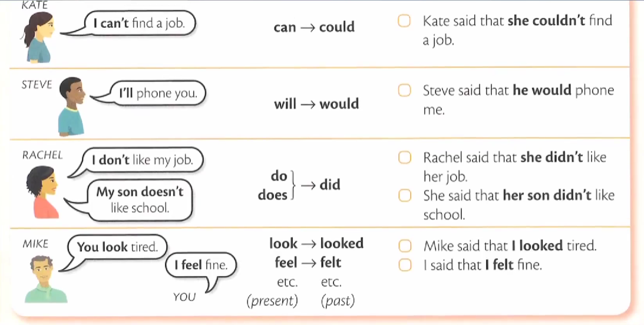644x325 pixels.
Task: Click Steve's avatar illustration
Action: coord(71,106)
